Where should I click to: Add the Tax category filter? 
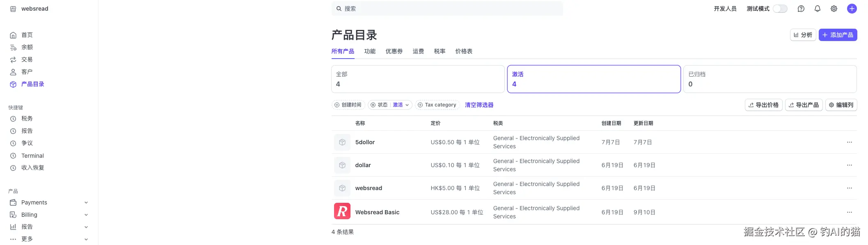coord(437,105)
